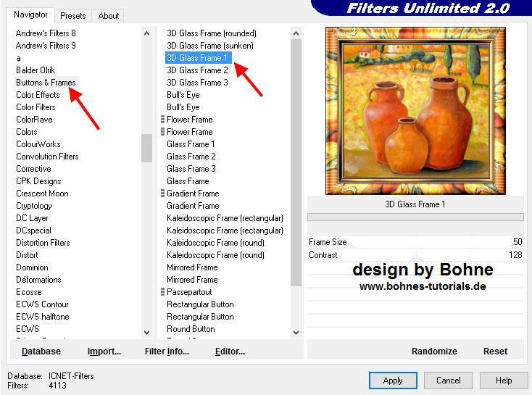Click Import... to add filters
The height and width of the screenshot is (395, 532).
(104, 351)
